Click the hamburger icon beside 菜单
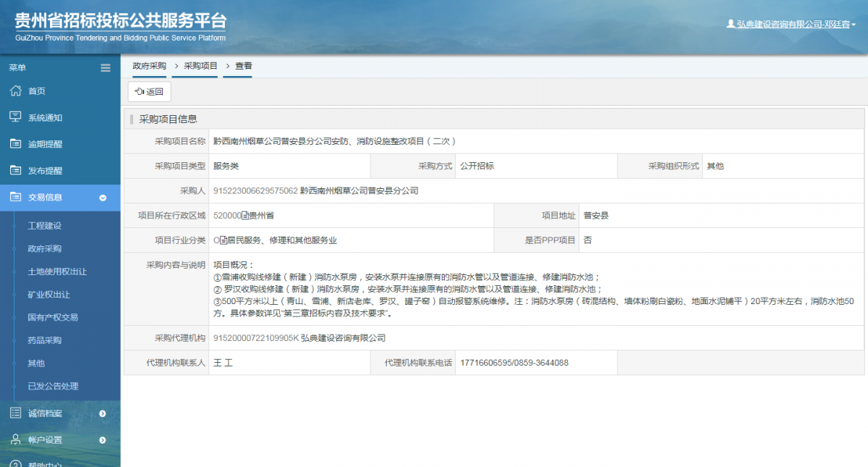The image size is (868, 467). point(106,67)
